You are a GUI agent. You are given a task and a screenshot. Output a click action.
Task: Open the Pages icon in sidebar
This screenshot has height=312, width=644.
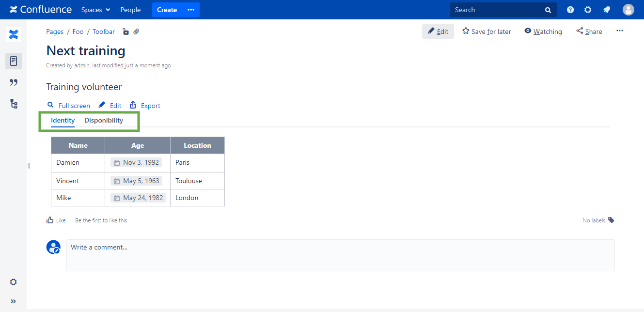[x=14, y=61]
